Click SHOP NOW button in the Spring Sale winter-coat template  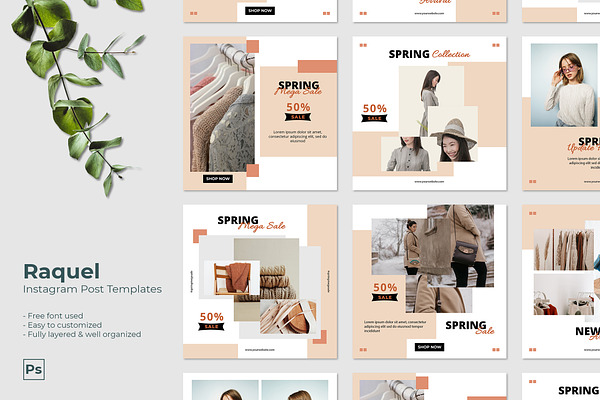(429, 347)
